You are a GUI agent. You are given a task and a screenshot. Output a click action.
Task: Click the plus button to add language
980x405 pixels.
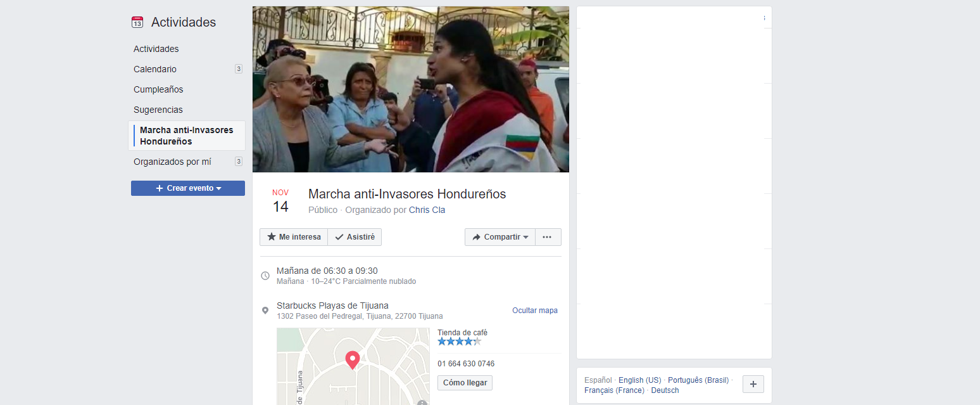[x=753, y=384]
